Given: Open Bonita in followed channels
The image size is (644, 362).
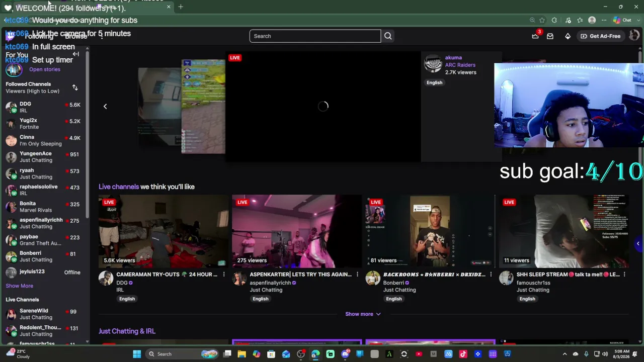Looking at the screenshot, I should 43,207.
